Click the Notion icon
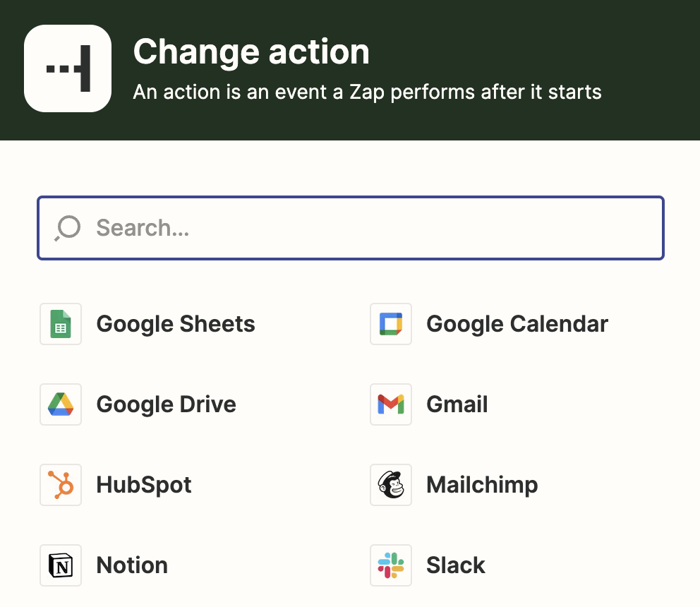The image size is (700, 607). coord(61,565)
